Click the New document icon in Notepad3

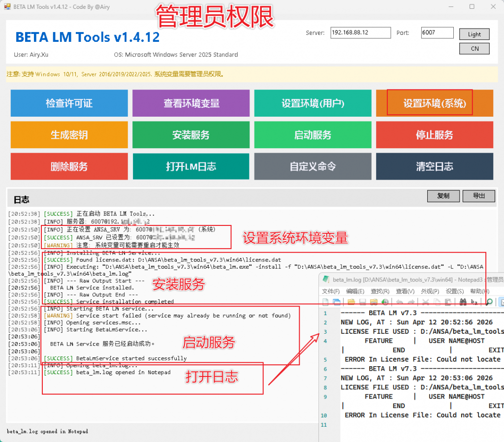pos(325,302)
